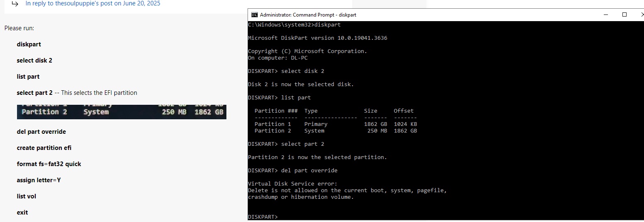Click the Command Prompt icon in title bar
The width and height of the screenshot is (644, 222).
[255, 14]
